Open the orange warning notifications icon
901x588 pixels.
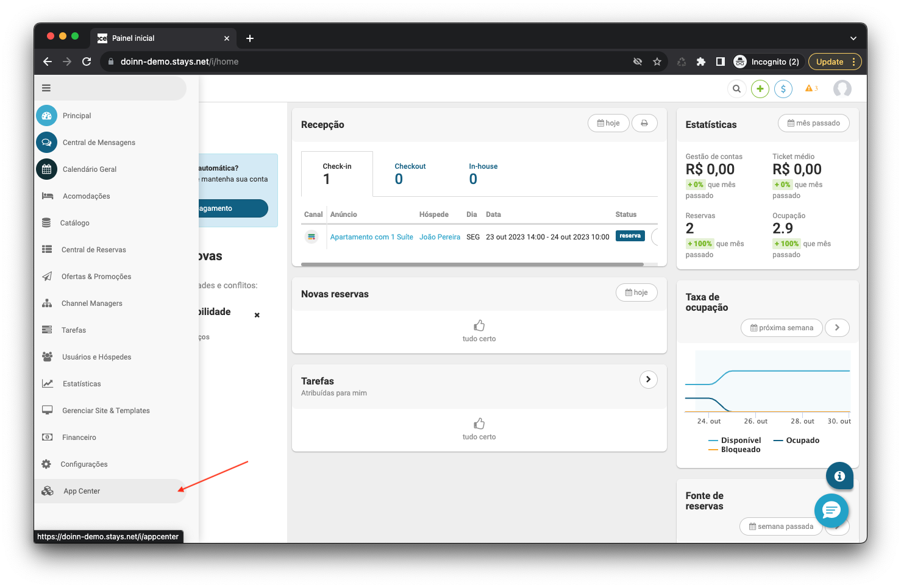point(811,89)
